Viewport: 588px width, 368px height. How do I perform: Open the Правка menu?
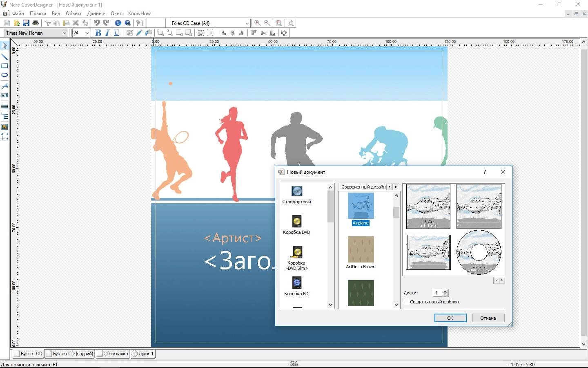[x=38, y=13]
